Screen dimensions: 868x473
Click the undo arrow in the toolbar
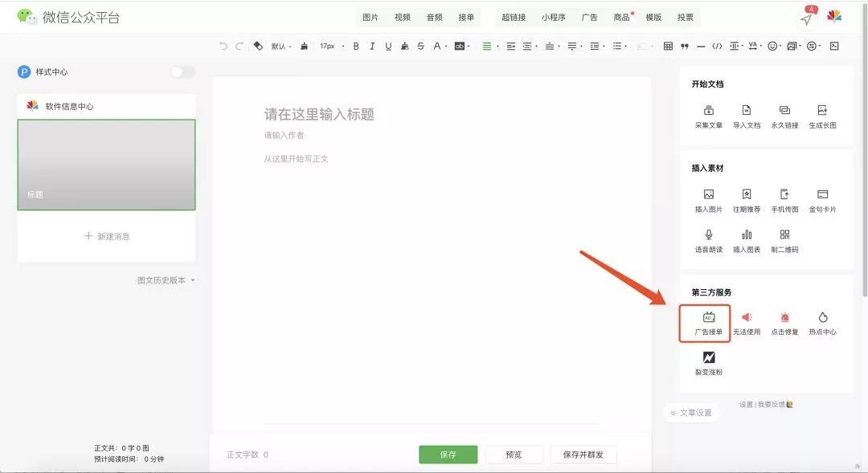221,46
